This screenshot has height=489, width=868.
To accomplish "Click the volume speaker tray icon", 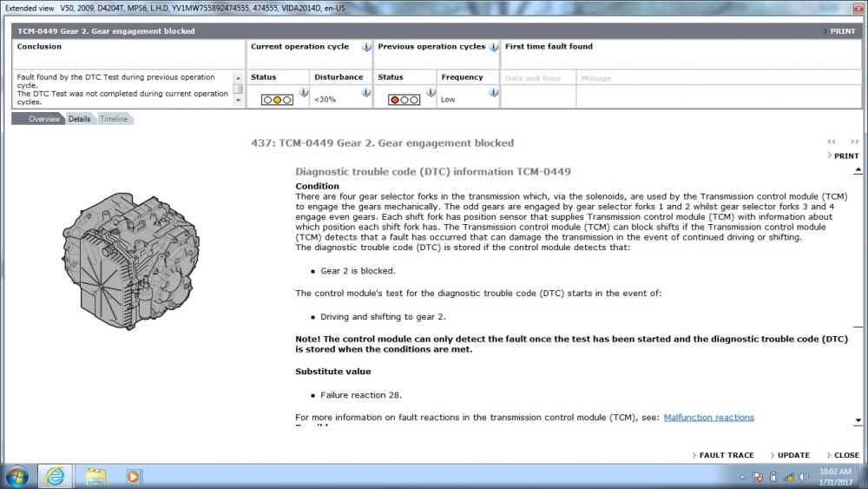I will point(803,478).
